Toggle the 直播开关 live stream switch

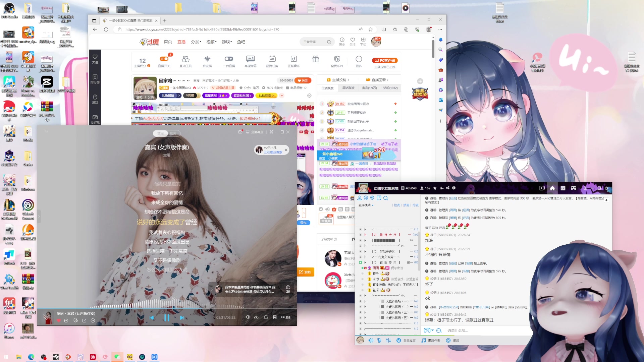(164, 58)
